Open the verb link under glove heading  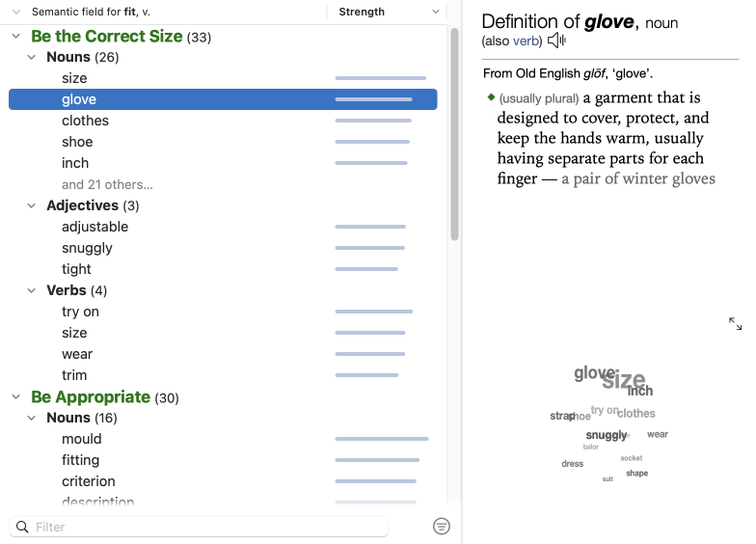tap(526, 41)
